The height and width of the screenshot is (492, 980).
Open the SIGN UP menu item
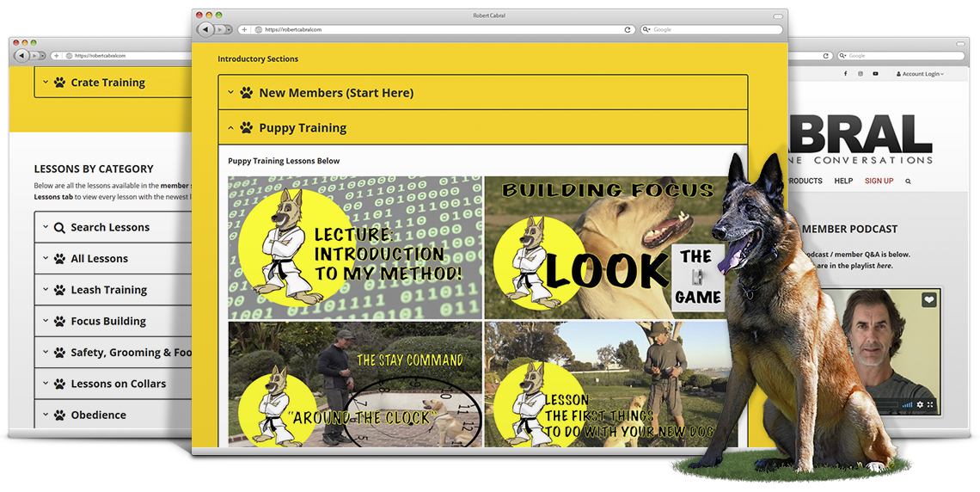click(879, 181)
